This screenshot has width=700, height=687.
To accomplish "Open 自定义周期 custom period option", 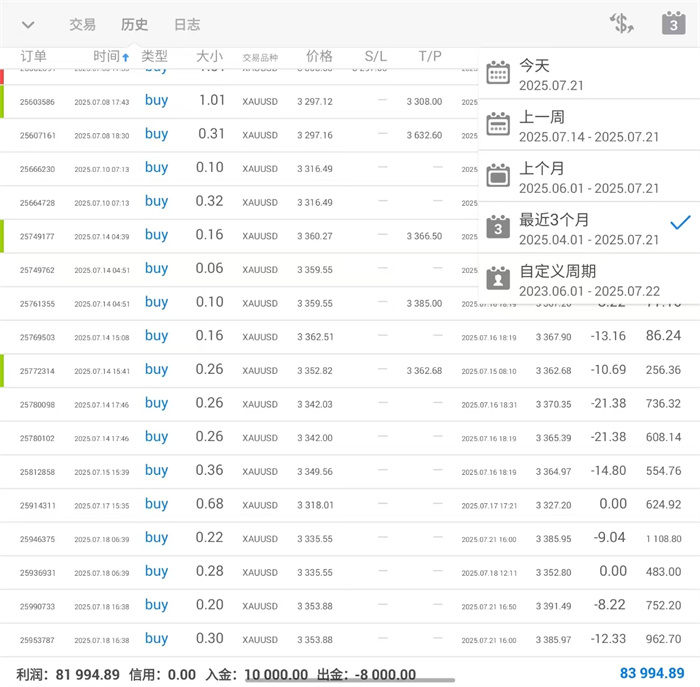I will pos(589,279).
